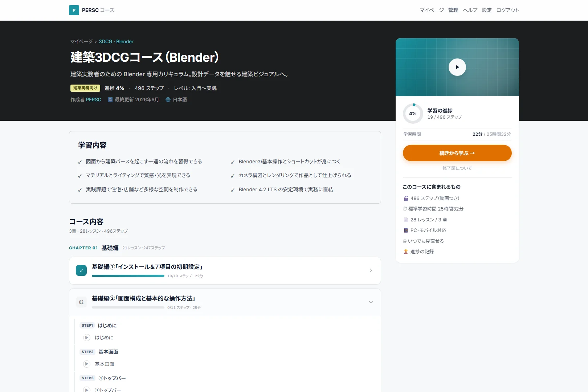Click the trophy icon beside 進捗の記録

coord(406,252)
